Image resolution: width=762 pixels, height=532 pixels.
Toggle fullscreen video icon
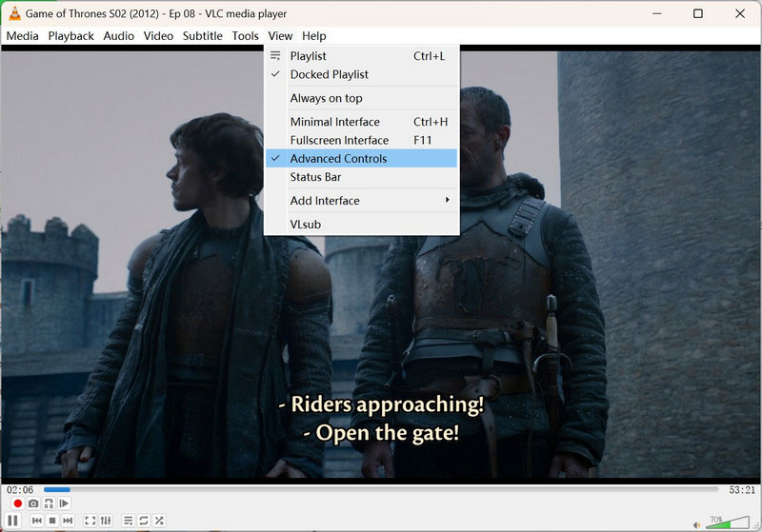(x=90, y=521)
